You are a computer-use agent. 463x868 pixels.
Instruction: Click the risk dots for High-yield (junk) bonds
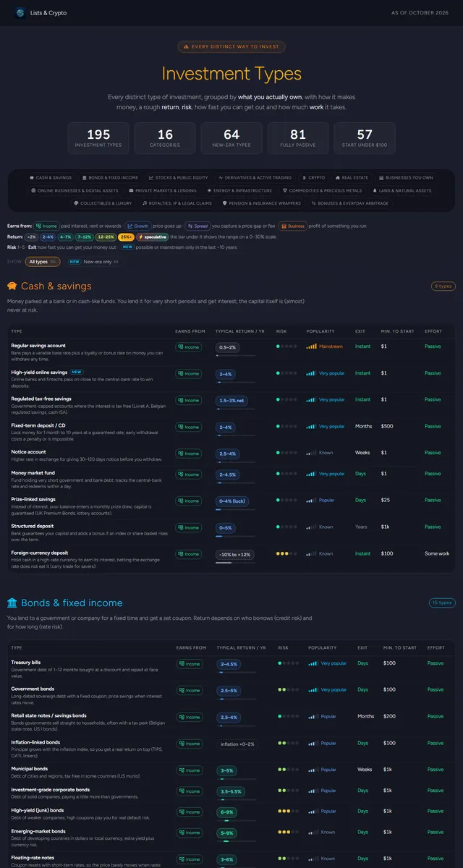tap(288, 812)
